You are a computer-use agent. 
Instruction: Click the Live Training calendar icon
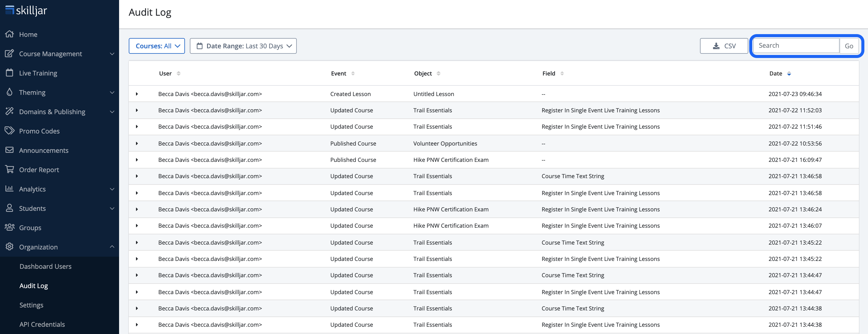pyautogui.click(x=9, y=73)
